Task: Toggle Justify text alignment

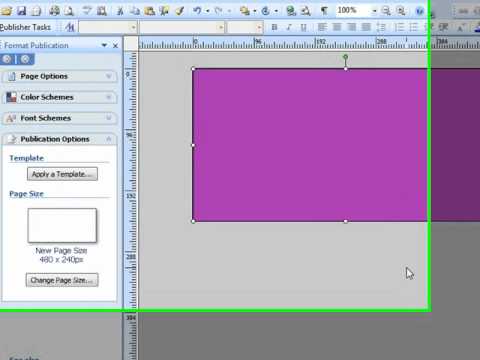Action: pyautogui.click(x=366, y=27)
